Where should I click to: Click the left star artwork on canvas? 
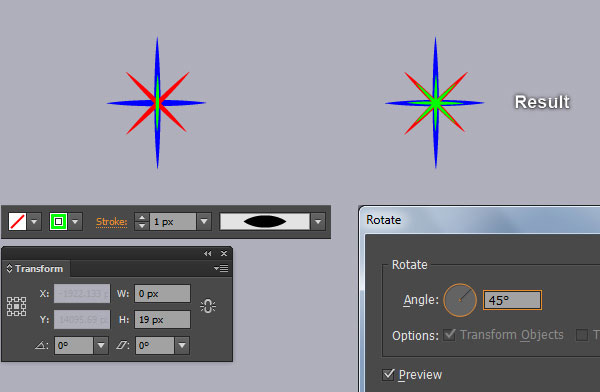tap(157, 103)
